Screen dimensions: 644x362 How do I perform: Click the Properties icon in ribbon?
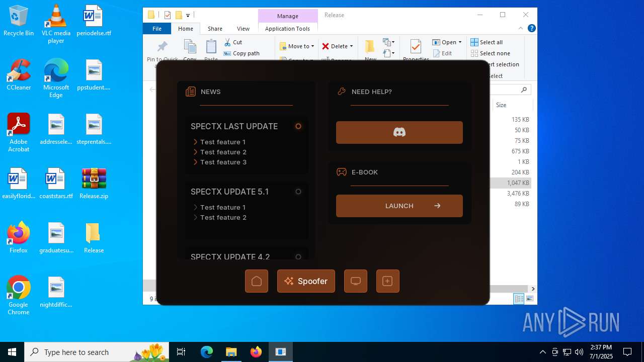(416, 47)
